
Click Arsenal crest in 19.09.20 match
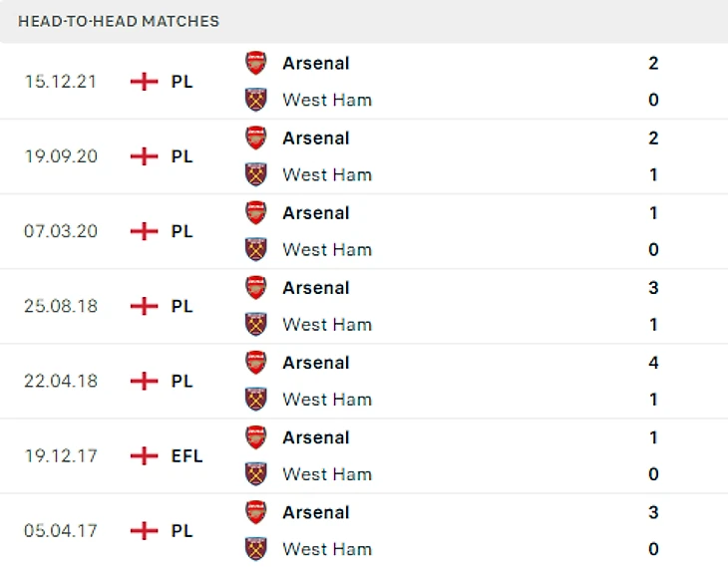pos(256,138)
